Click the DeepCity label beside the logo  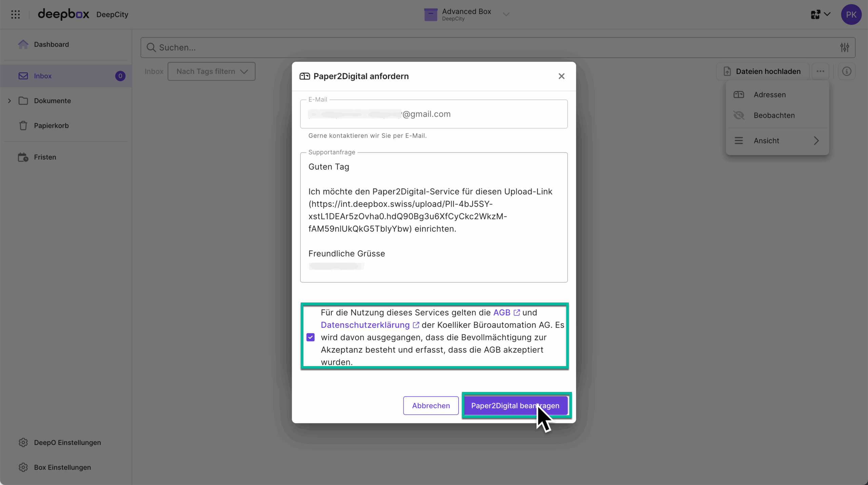[x=112, y=15]
